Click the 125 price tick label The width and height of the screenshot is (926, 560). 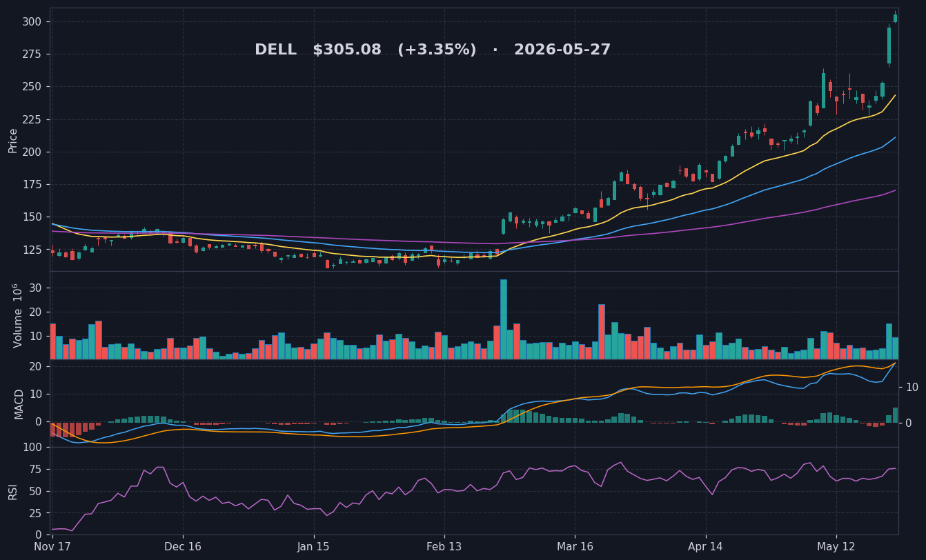[32, 250]
